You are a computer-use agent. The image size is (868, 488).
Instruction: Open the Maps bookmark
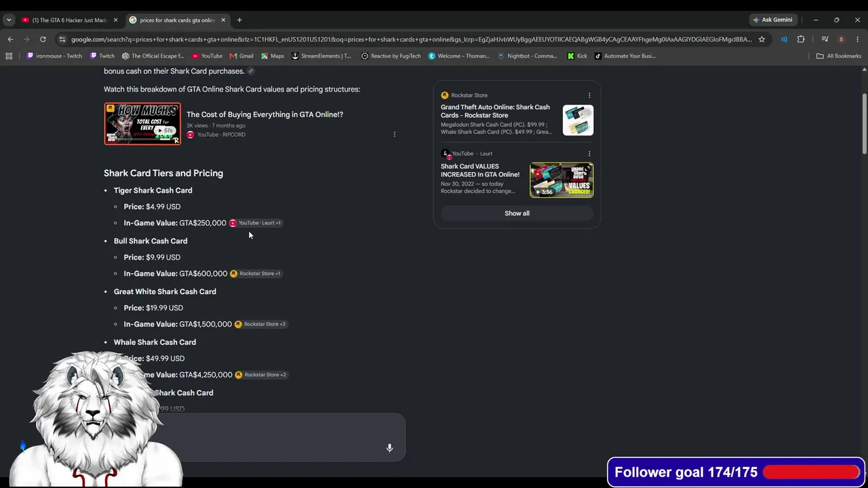point(273,56)
